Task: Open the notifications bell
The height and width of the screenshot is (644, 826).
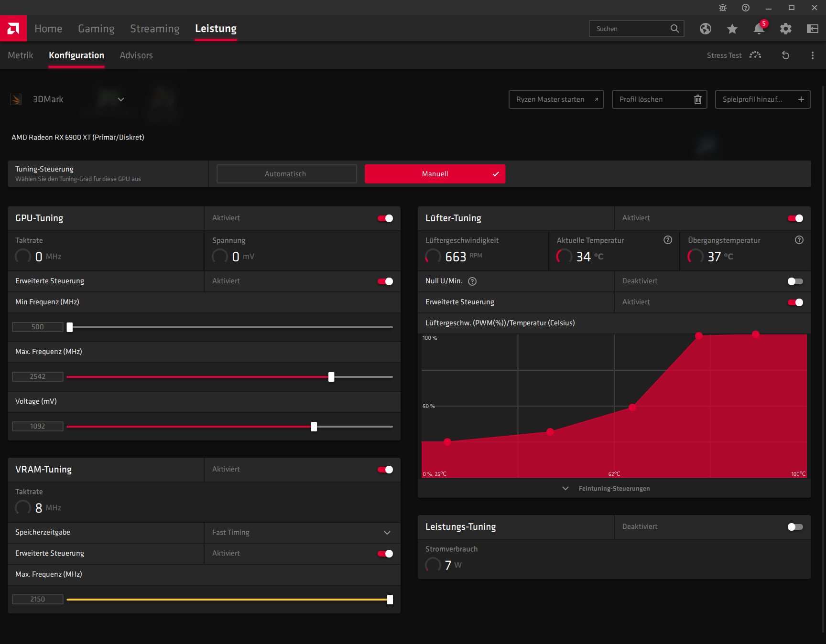Action: tap(759, 28)
